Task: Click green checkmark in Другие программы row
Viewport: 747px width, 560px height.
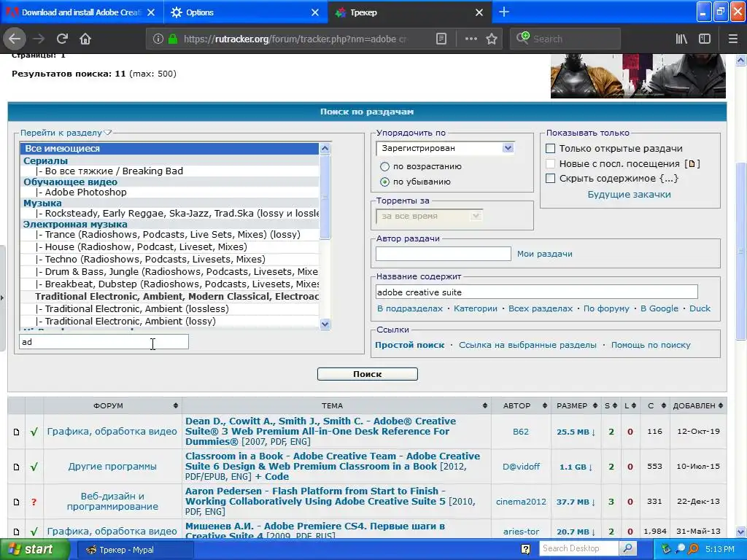Action: click(x=34, y=467)
